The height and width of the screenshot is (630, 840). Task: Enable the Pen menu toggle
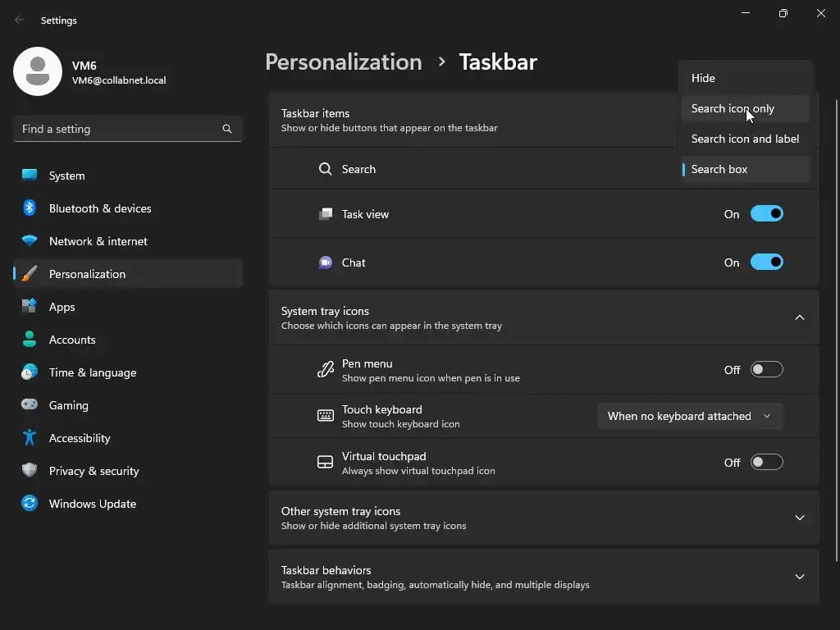click(766, 370)
